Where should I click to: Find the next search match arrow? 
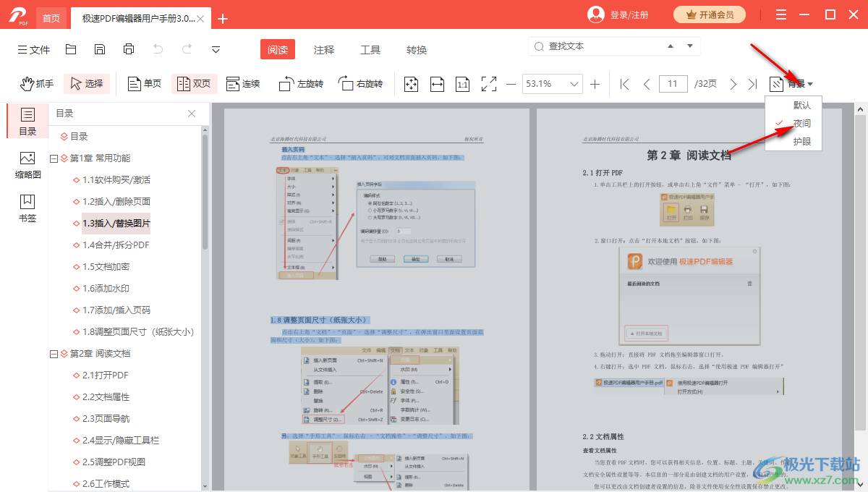pyautogui.click(x=689, y=46)
